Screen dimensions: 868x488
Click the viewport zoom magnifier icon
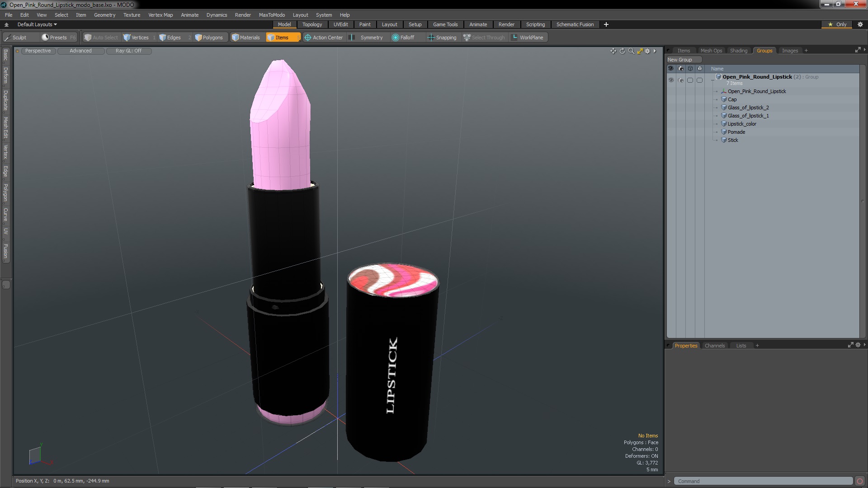631,51
